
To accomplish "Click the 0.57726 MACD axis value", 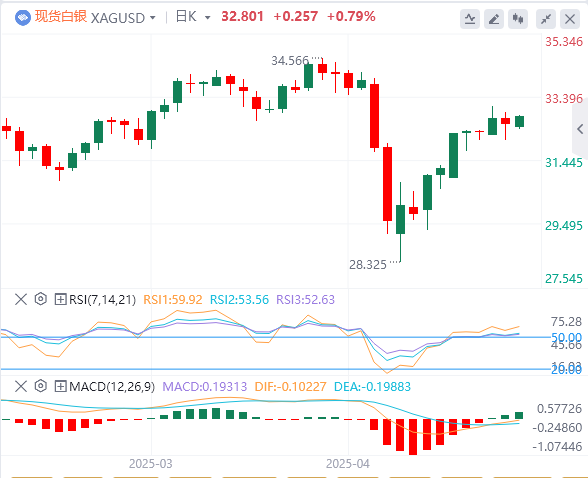I will [x=559, y=409].
